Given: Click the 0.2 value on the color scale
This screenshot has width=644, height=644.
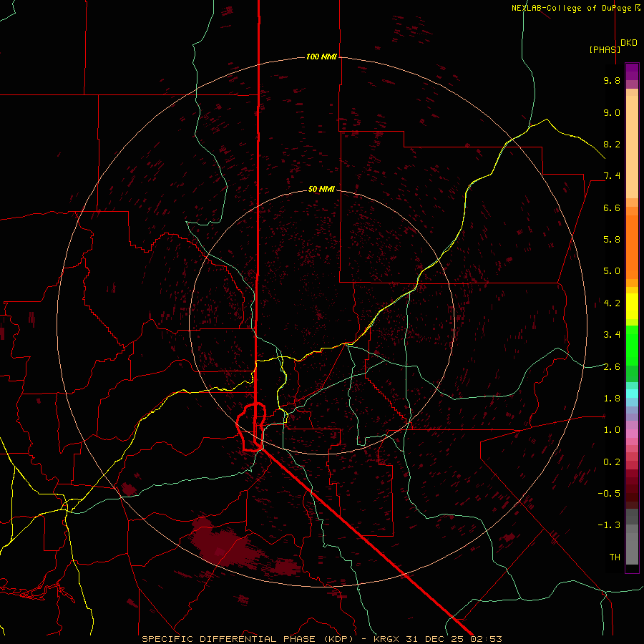Looking at the screenshot, I should pos(612,462).
